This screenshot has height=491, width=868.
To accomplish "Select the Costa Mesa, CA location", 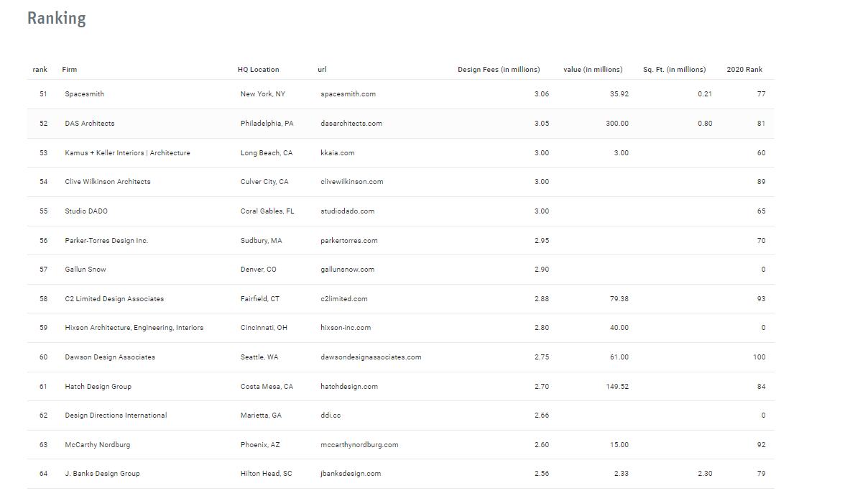I will coord(267,387).
